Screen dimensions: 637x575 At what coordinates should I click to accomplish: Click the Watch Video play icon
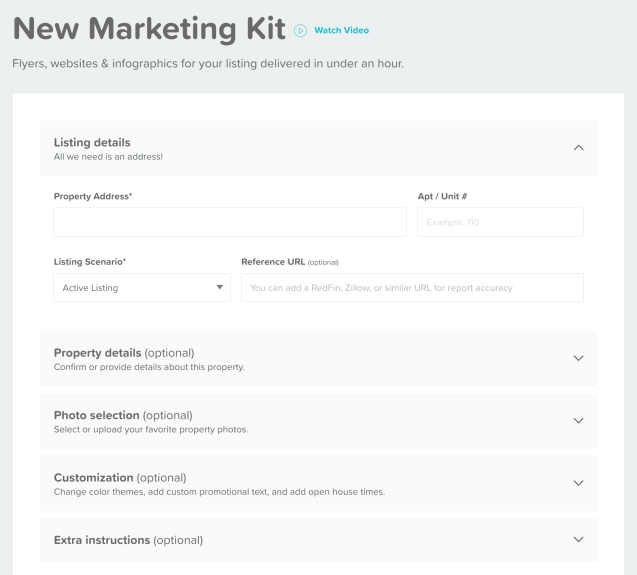click(300, 30)
